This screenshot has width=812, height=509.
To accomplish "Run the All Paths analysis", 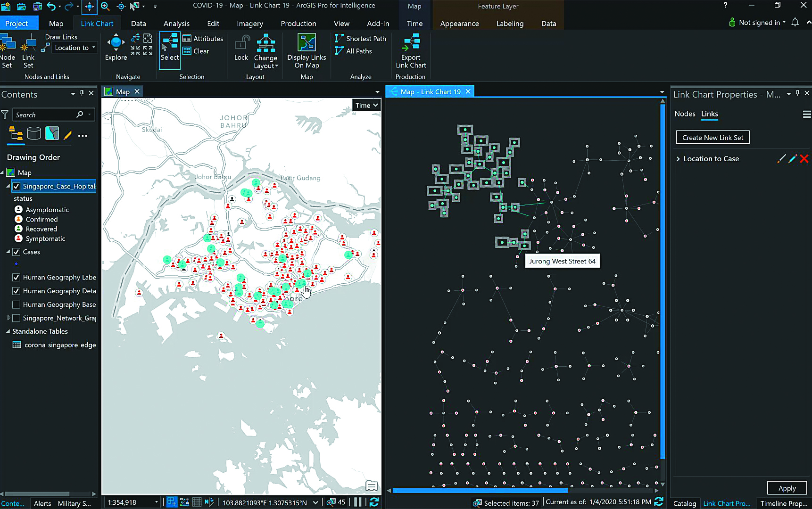I will tap(353, 51).
